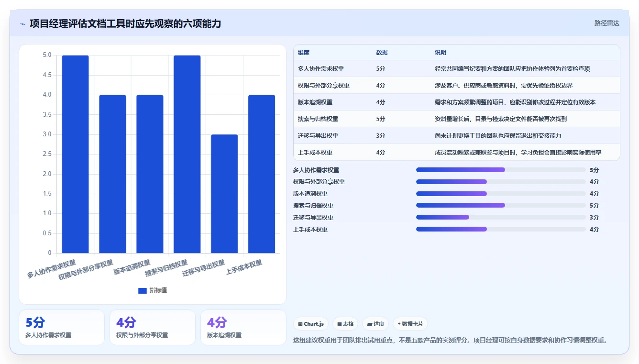Screen dimensions: 639x364
Task: Click description 涉及客户、供应商或敏感资料时，需优先验证授权边界
Action: [x=504, y=86]
